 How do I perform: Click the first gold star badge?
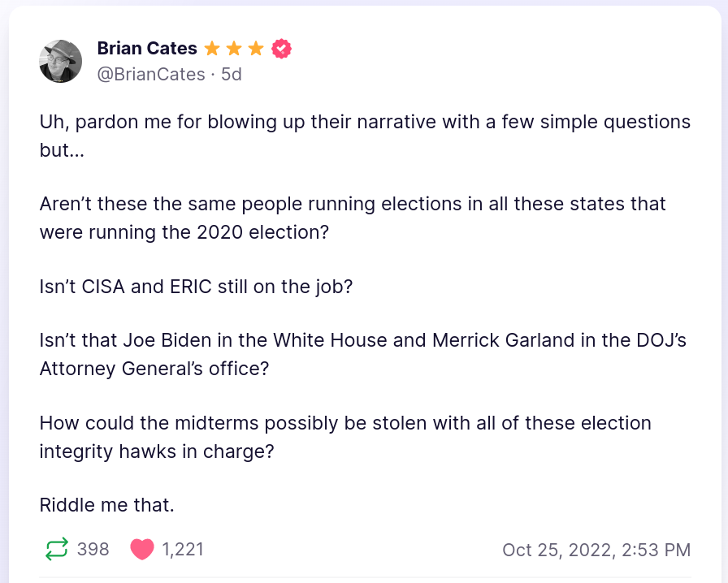[x=213, y=49]
